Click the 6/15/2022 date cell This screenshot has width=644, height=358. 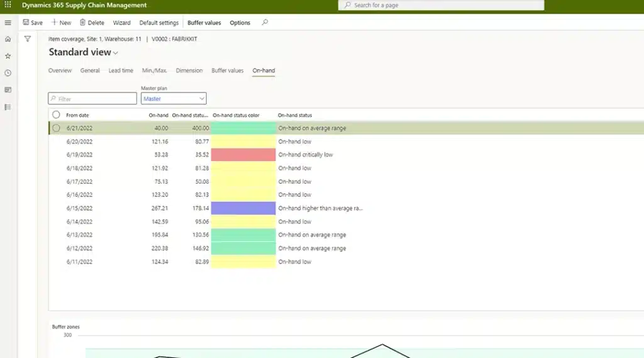coord(79,208)
